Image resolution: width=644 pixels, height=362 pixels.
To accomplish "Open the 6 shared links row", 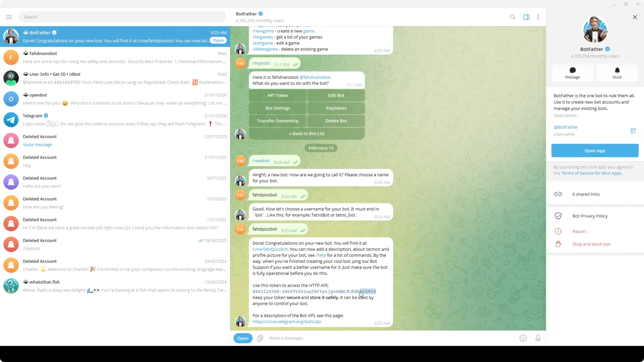I will click(x=586, y=194).
